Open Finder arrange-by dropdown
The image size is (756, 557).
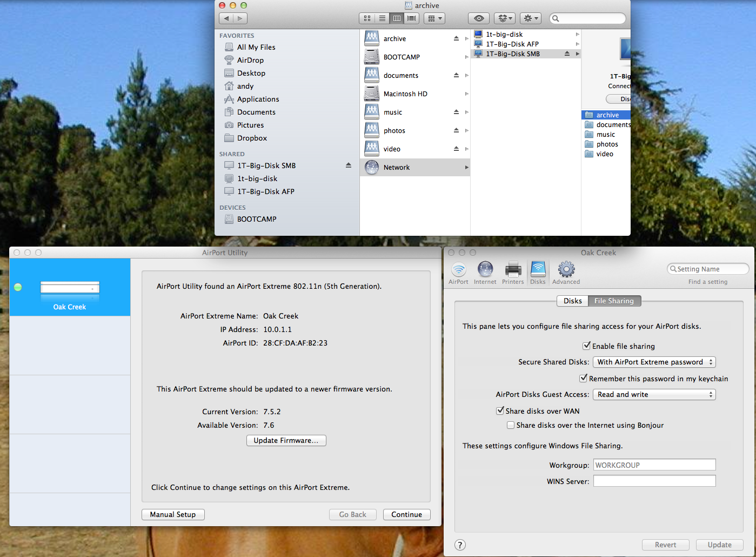click(434, 18)
